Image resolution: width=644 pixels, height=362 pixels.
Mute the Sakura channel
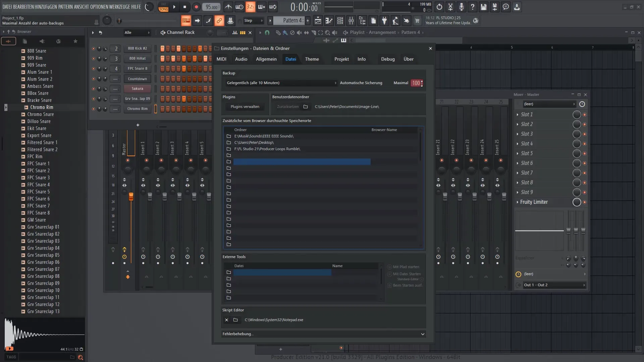point(94,89)
